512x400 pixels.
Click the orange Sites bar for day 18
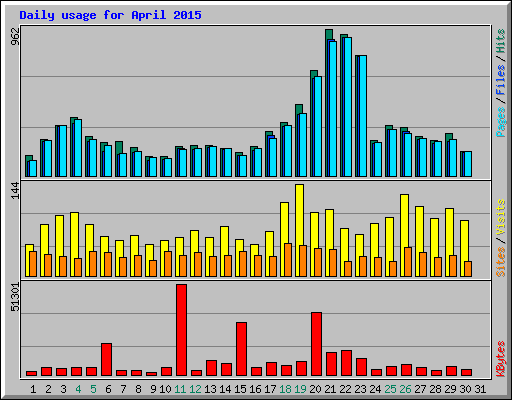tap(288, 260)
